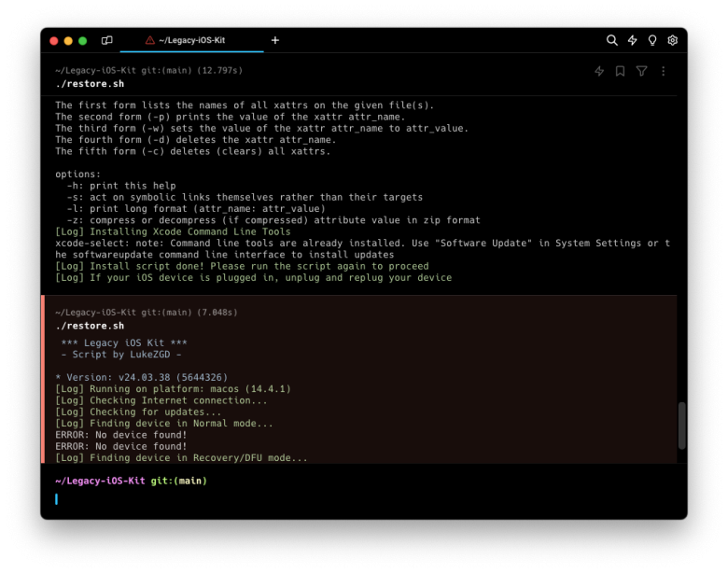Add a new tab with the plus button
Viewport: 728px width, 573px height.
pyautogui.click(x=274, y=40)
